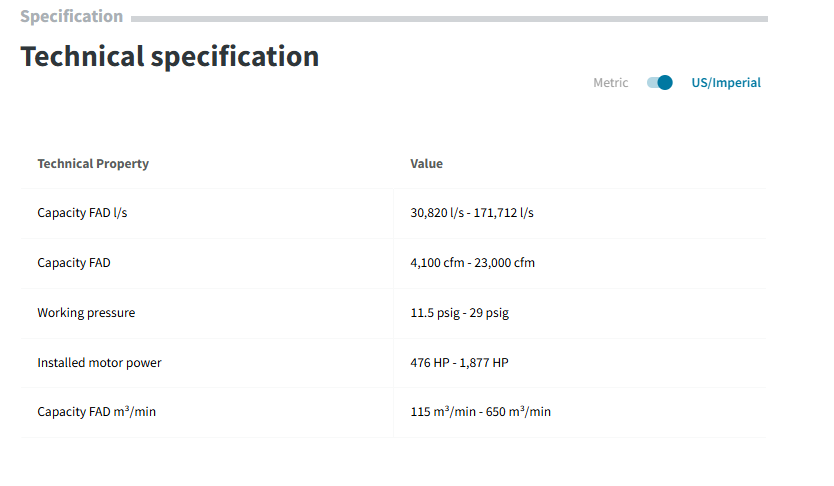834x486 pixels.
Task: Select the Working pressure property name
Action: pos(86,313)
